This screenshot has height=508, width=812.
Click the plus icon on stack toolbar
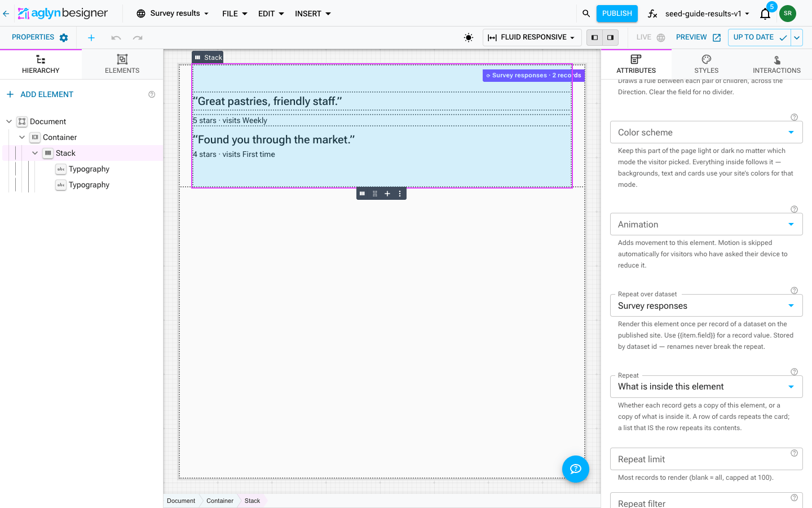pyautogui.click(x=387, y=194)
